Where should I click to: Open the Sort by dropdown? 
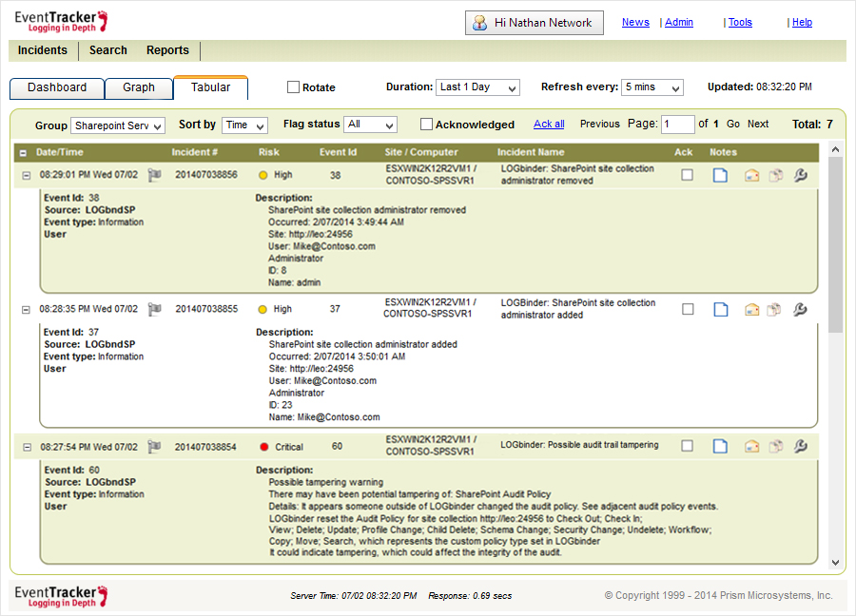click(244, 125)
